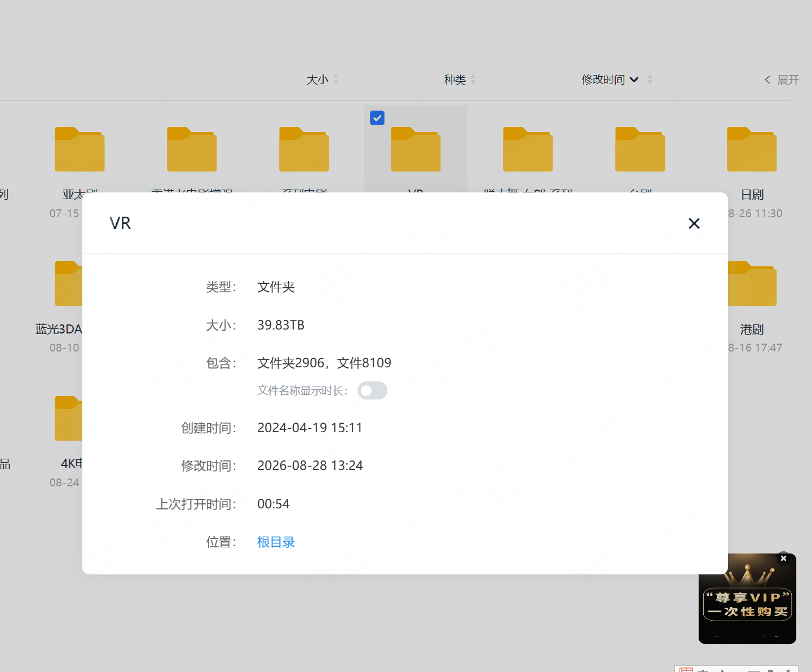The width and height of the screenshot is (812, 672).
Task: Click the sort arrows next to 修改时间 chevron
Action: [x=650, y=80]
